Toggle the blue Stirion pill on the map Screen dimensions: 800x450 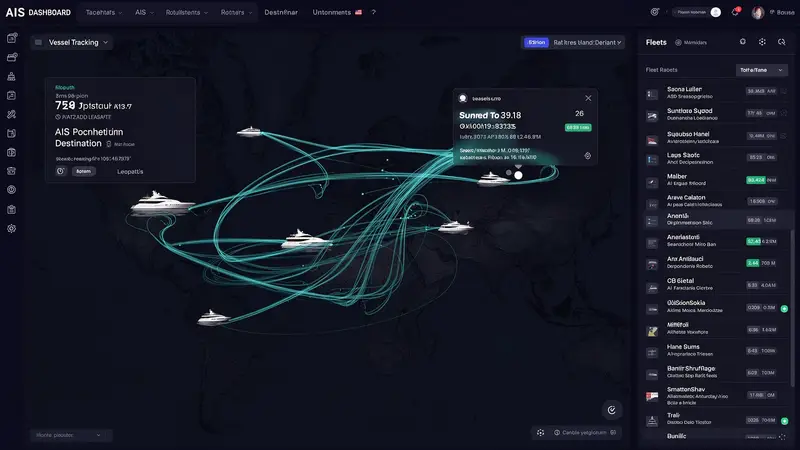pos(536,42)
